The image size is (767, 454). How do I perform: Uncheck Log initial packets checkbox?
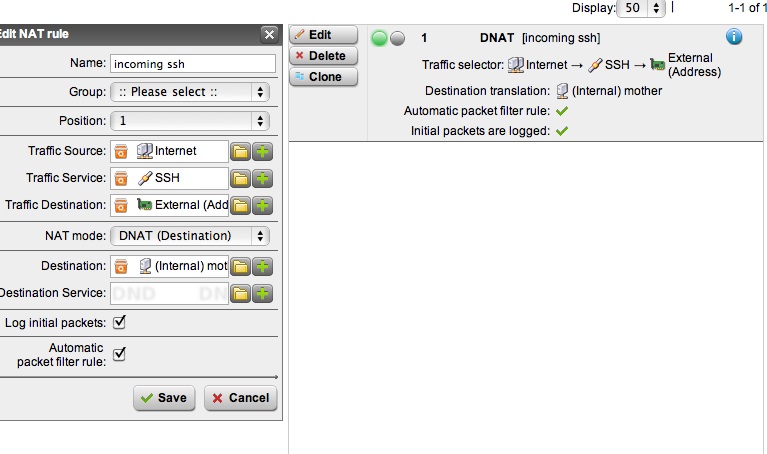(x=119, y=322)
